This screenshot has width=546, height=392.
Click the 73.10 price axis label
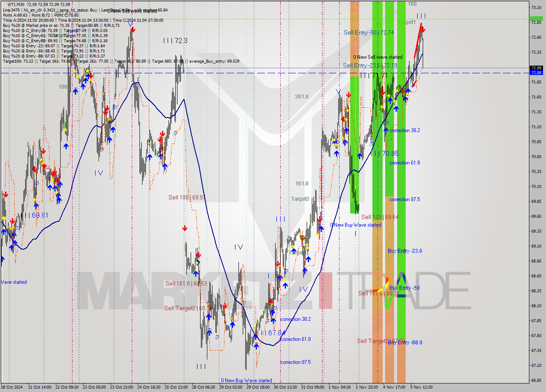click(537, 8)
